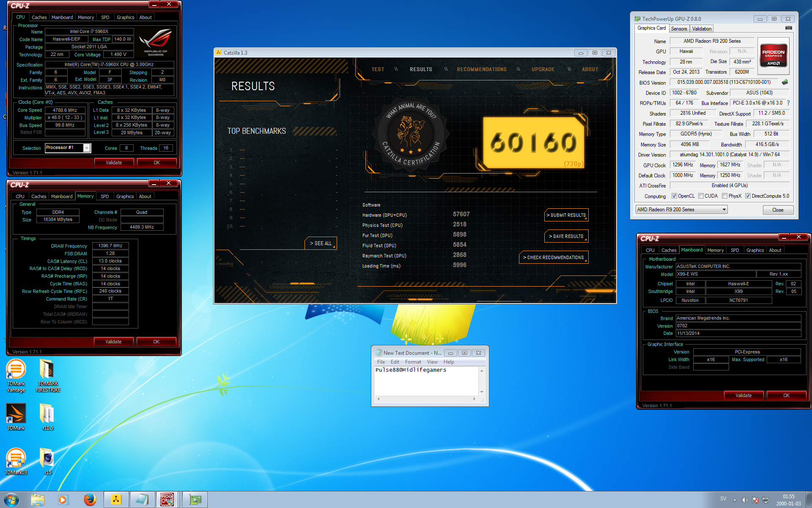Click Notepad vertical scrollbar down arrow
812x508 pixels.
[482, 392]
